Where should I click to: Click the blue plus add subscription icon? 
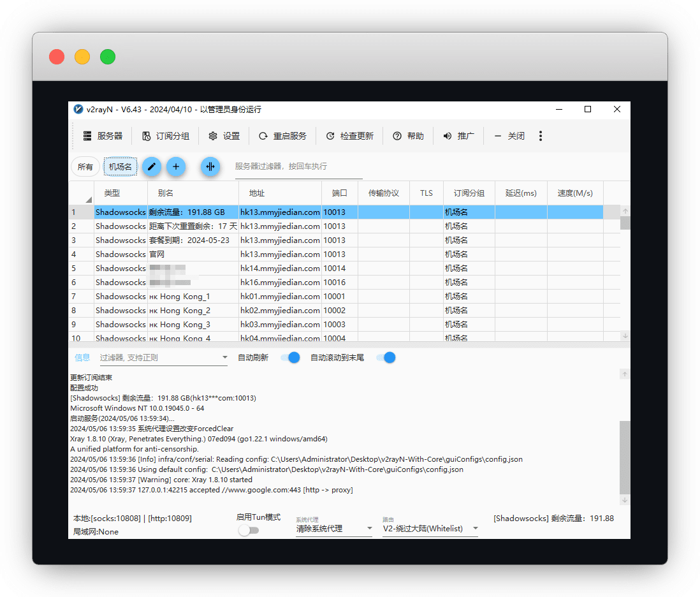[176, 167]
